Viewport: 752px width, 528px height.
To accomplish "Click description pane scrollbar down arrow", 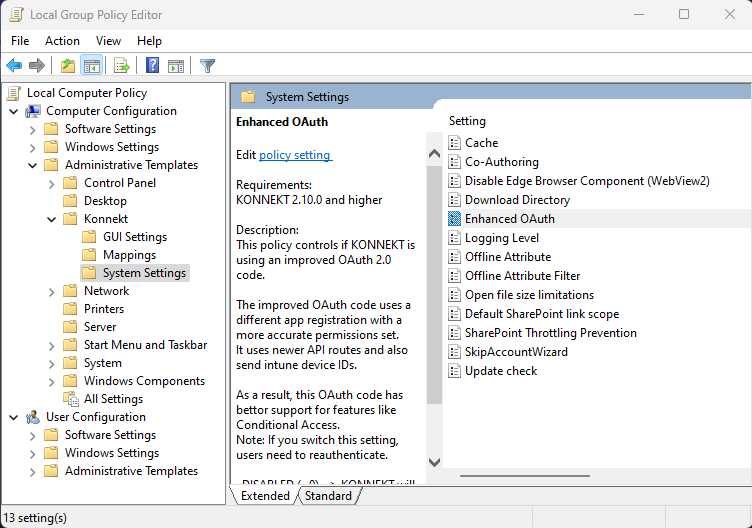I will [x=434, y=461].
